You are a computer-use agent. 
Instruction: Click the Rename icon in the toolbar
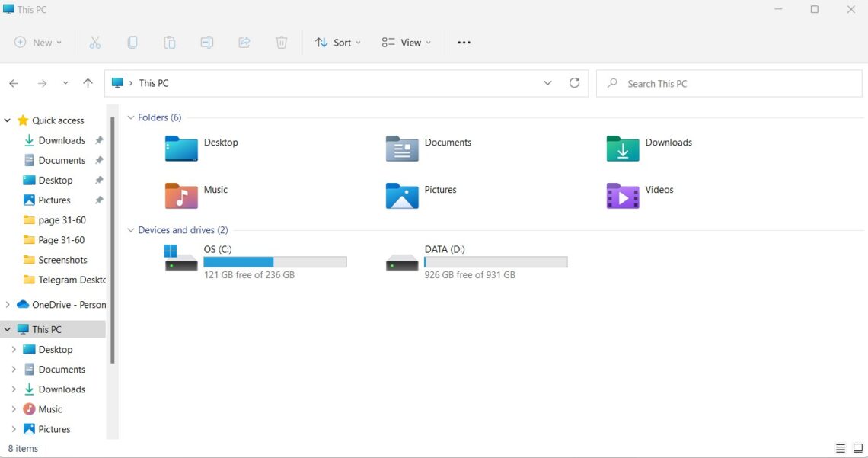[206, 42]
